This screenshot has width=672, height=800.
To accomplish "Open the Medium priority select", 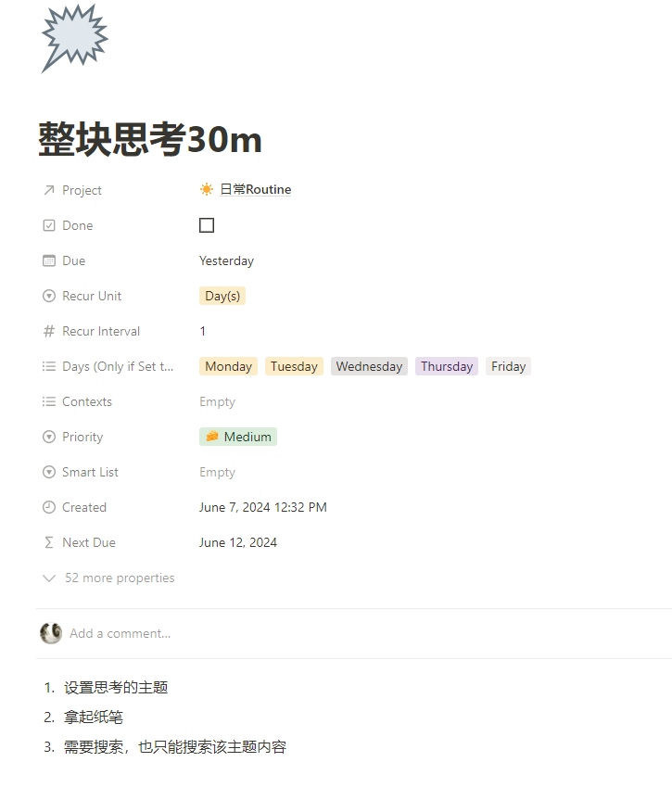I will coord(238,437).
